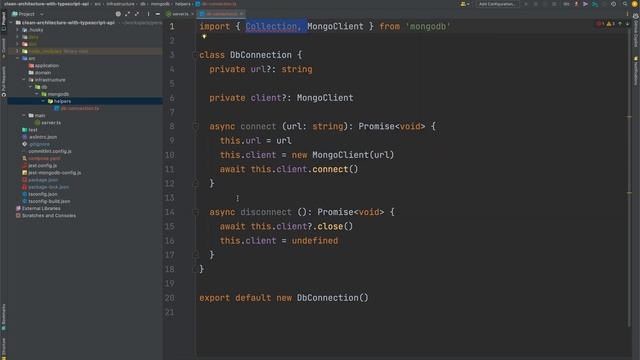Click db-connection.ts file icon in breadcrumb
Viewport: 640px width, 360px height.
pyautogui.click(x=198, y=4)
